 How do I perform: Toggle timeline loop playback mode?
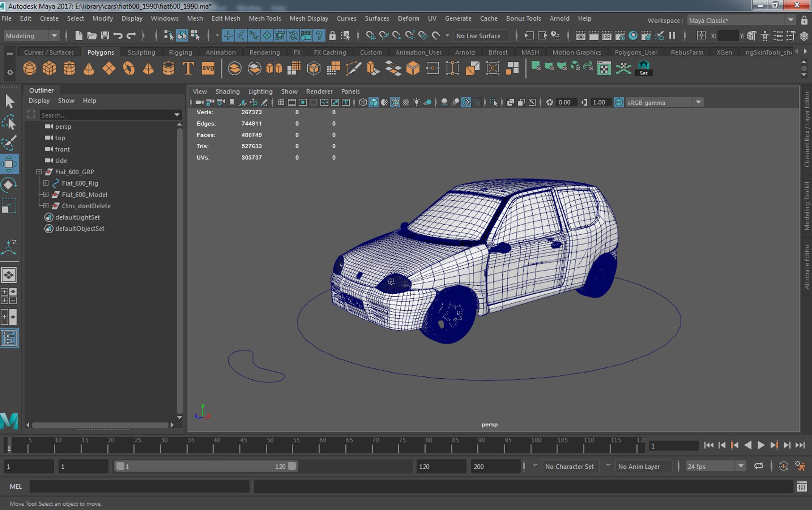click(759, 466)
